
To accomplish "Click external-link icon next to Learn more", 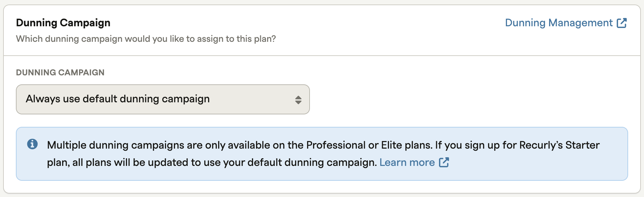I will (444, 162).
